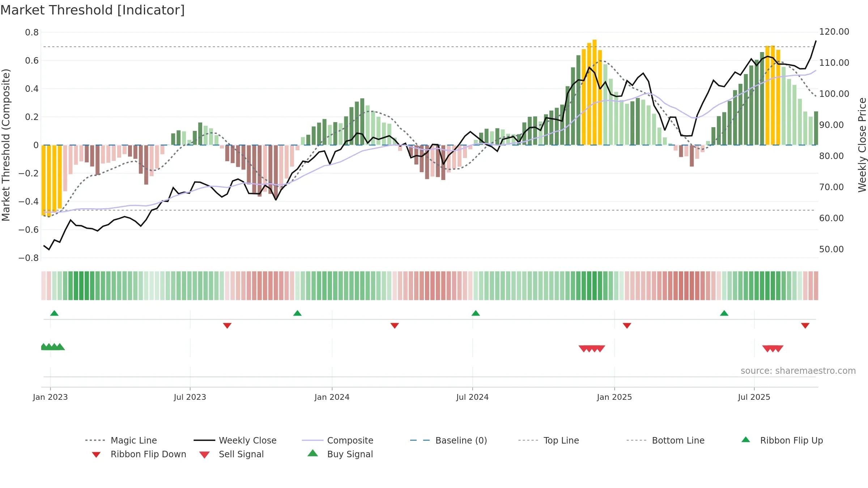Screen dimensions: 868x488
Task: Click the Ribbon Flip Down marker after Jul 2023
Action: pyautogui.click(x=227, y=326)
